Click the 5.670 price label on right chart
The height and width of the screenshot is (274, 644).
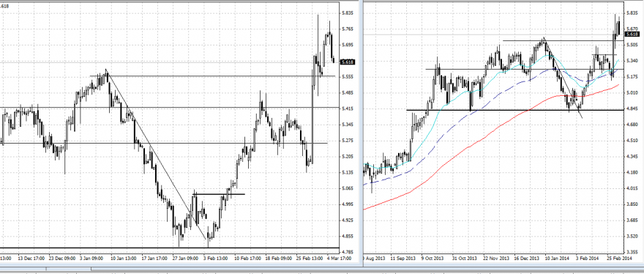[x=632, y=29]
